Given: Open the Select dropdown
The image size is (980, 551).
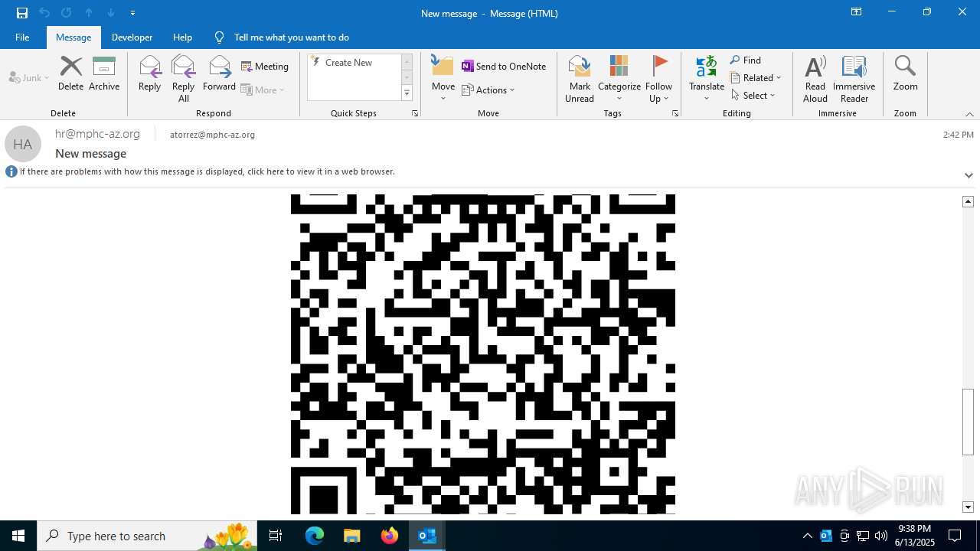Looking at the screenshot, I should 753,96.
